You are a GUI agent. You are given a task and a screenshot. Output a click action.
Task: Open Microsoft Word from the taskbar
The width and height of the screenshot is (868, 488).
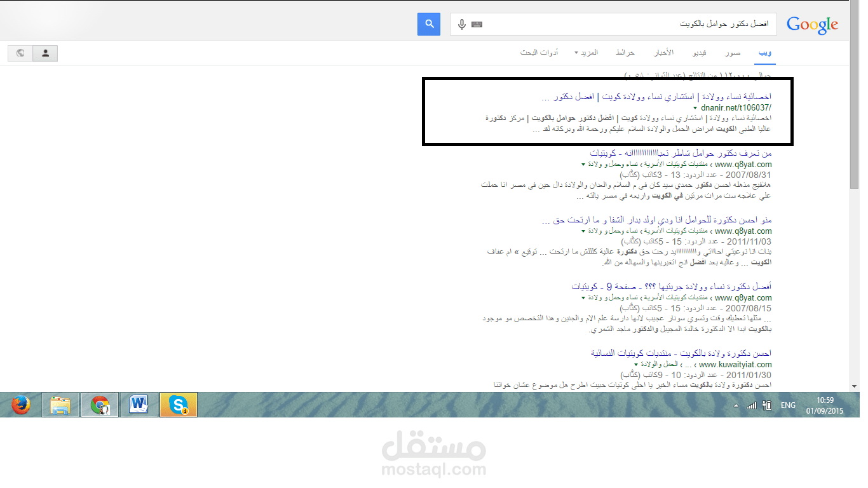tap(139, 405)
